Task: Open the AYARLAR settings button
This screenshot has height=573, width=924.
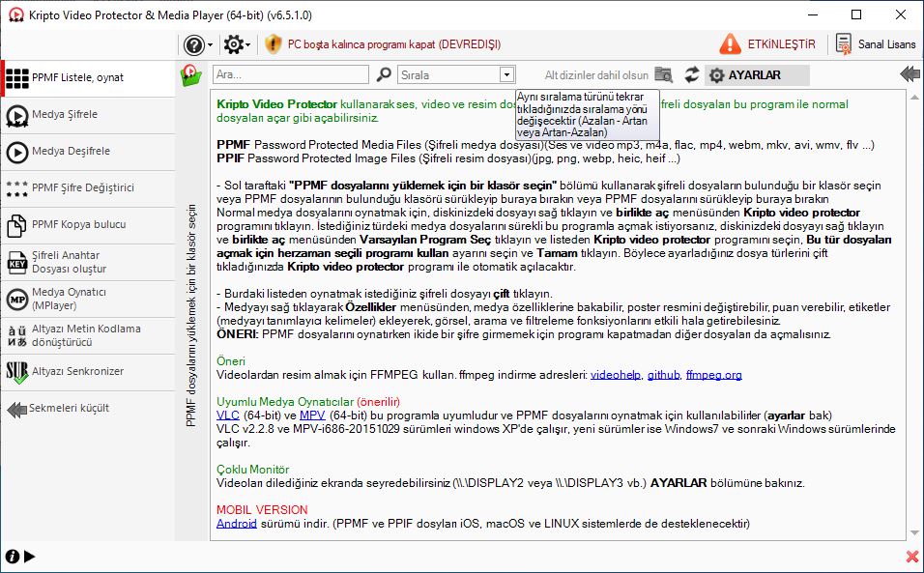Action: coord(757,74)
